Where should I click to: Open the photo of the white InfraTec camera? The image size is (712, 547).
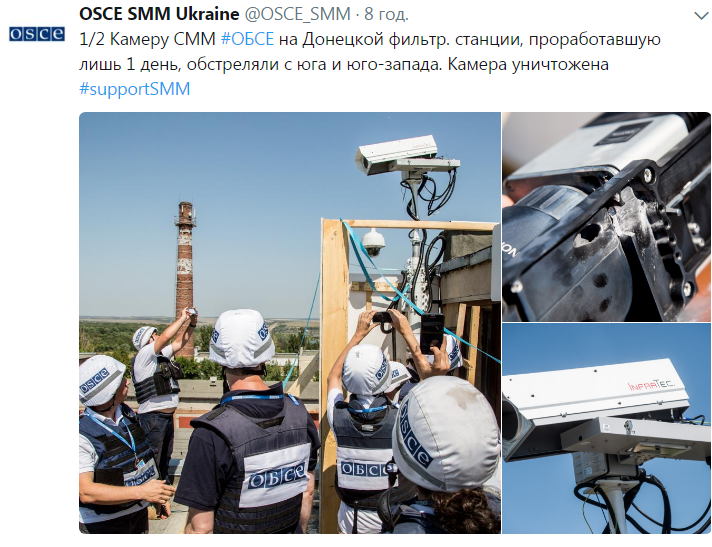coord(606,429)
